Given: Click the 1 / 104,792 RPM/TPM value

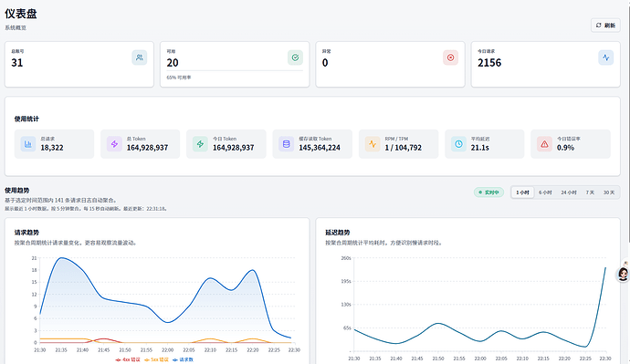Looking at the screenshot, I should tap(404, 148).
